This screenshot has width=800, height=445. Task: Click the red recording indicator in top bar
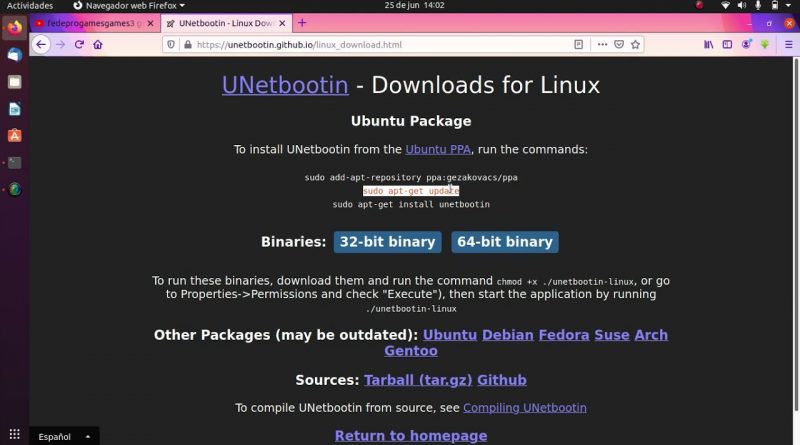point(699,5)
